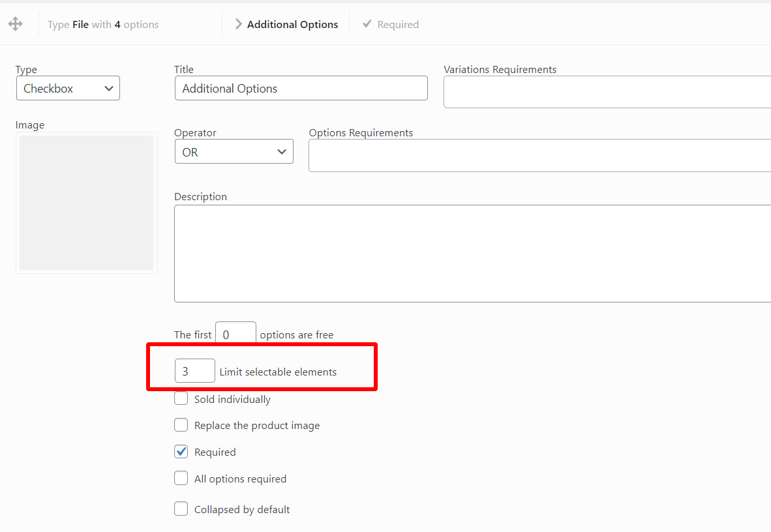Enable the Sold individually checkbox

click(x=181, y=398)
